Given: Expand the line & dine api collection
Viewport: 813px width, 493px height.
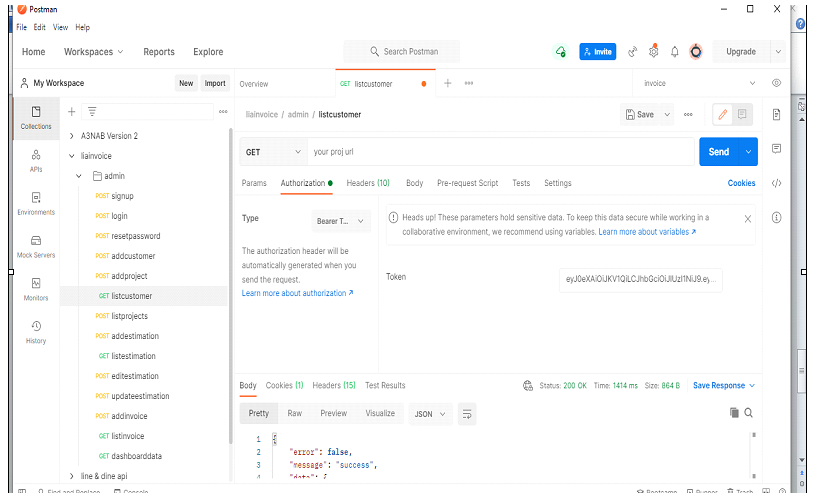Looking at the screenshot, I should (72, 476).
